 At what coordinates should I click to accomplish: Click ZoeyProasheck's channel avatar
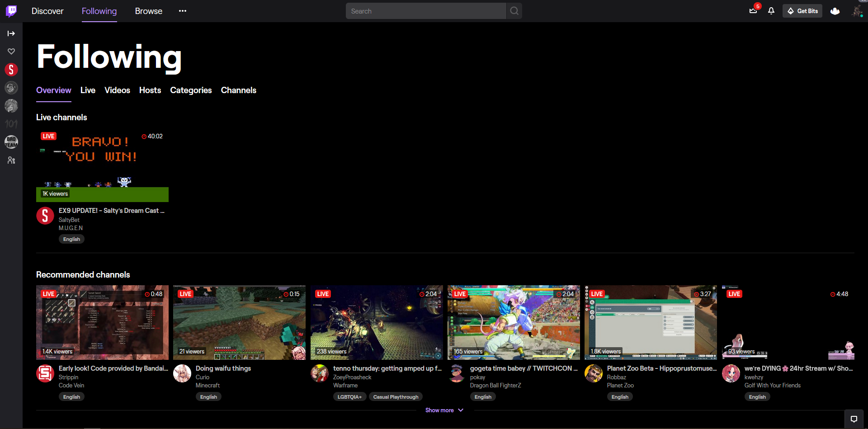[x=320, y=373]
